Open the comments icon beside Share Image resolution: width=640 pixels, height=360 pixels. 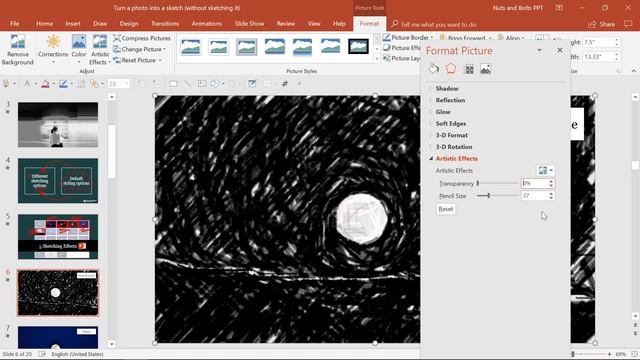tap(628, 24)
